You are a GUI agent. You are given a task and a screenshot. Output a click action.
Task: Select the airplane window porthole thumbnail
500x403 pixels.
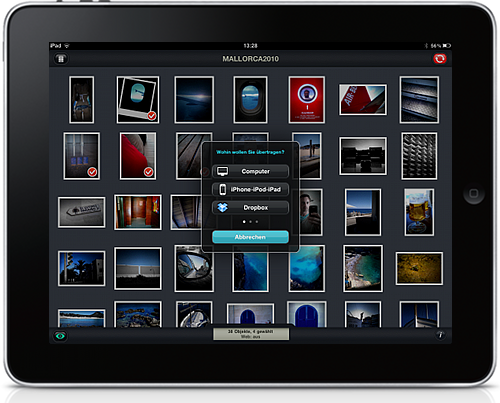250,100
